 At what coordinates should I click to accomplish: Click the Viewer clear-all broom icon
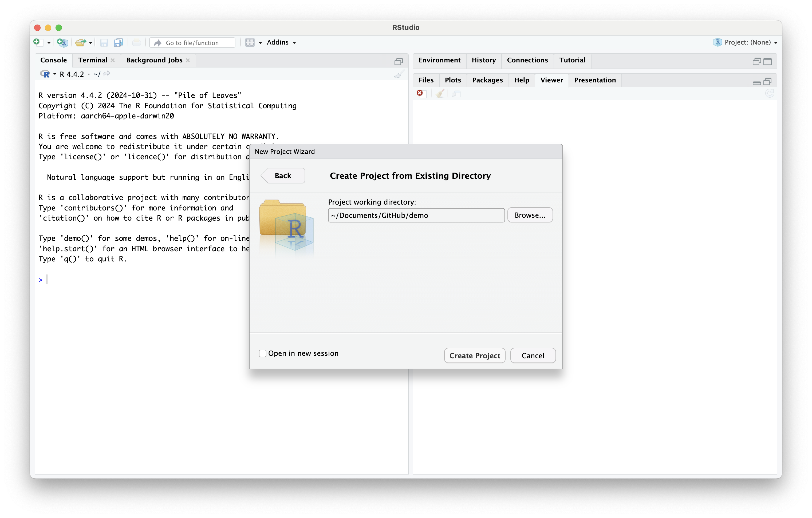(x=440, y=93)
